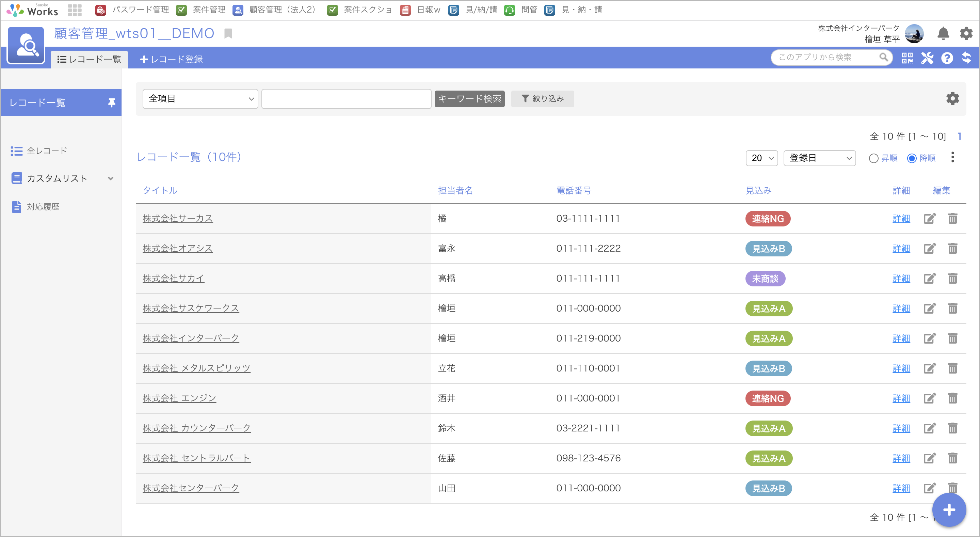Go to page 1 in pagination
980x537 pixels.
(959, 137)
